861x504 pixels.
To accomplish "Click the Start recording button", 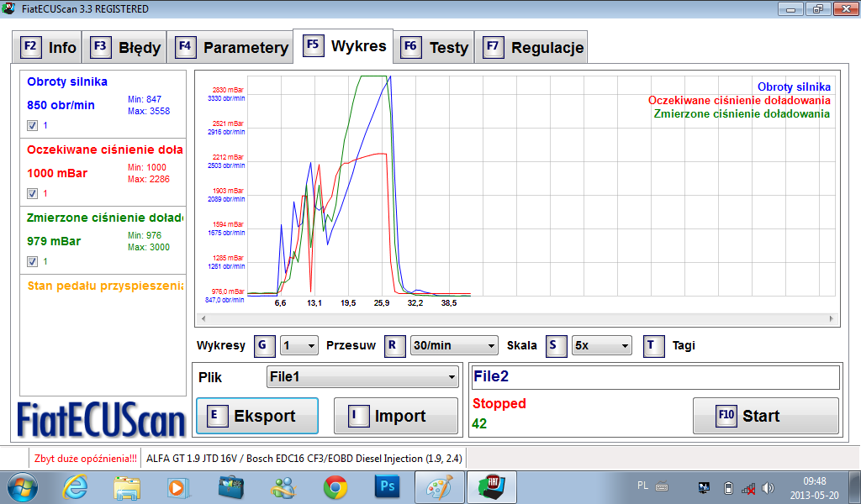I will (x=765, y=416).
